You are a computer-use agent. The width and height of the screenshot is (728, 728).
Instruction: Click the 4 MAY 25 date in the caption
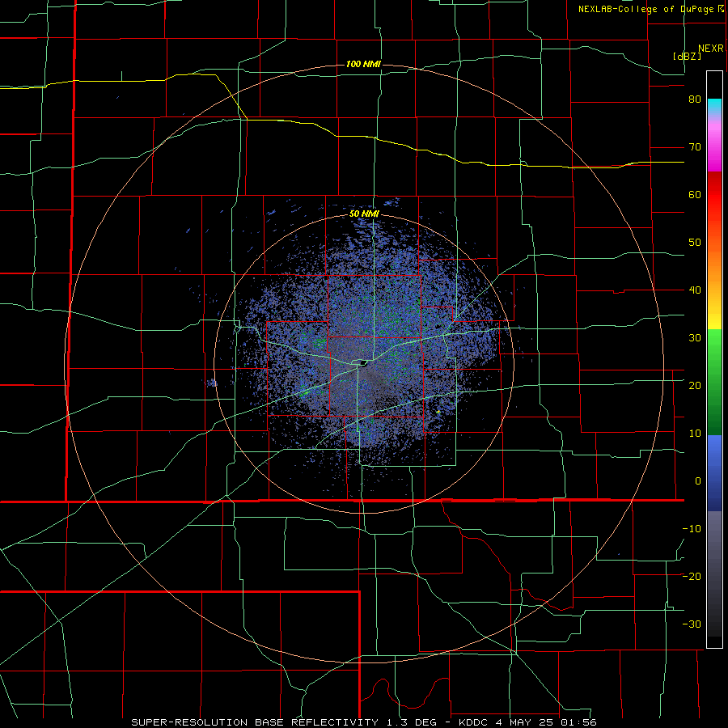coord(525,722)
